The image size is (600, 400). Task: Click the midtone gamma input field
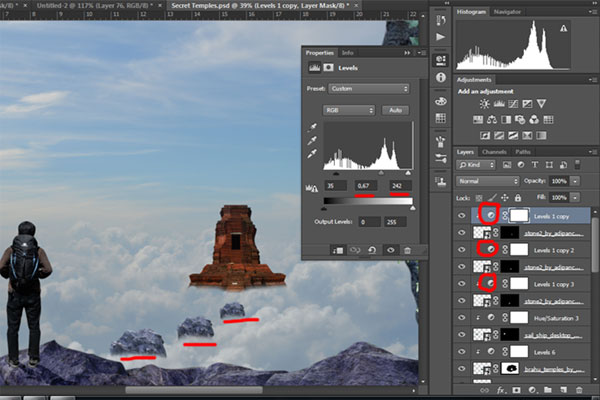[x=367, y=186]
